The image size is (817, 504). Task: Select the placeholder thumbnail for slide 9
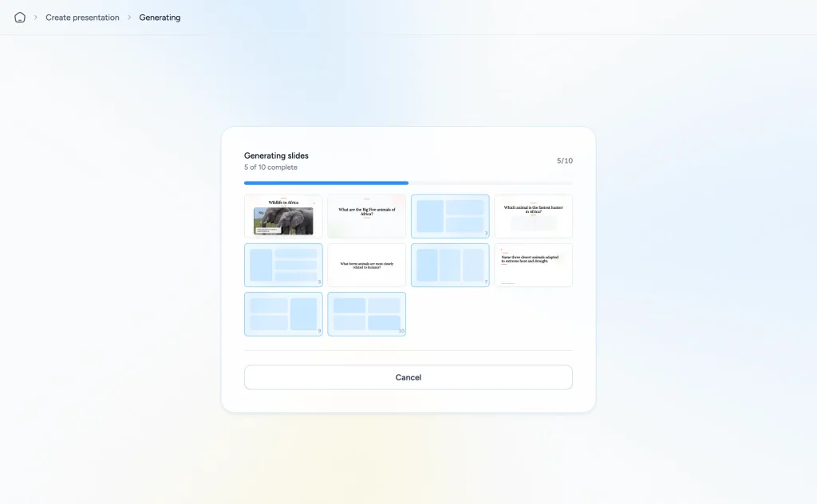(283, 314)
